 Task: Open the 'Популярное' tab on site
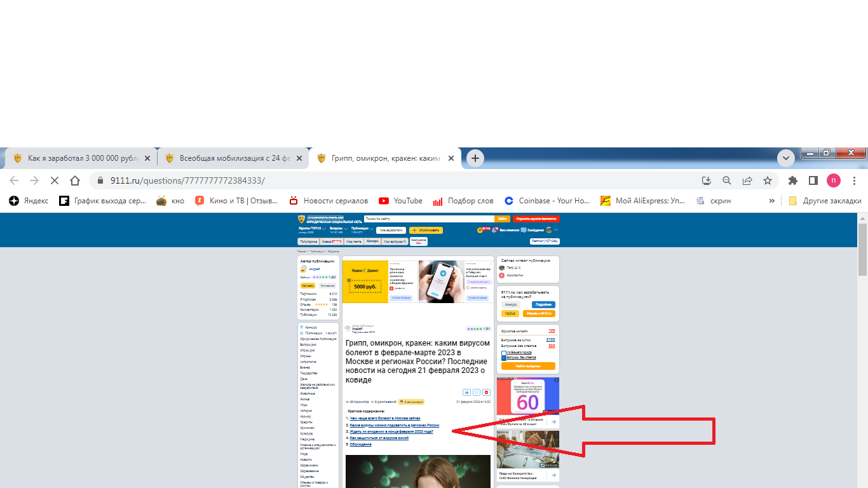tap(308, 241)
